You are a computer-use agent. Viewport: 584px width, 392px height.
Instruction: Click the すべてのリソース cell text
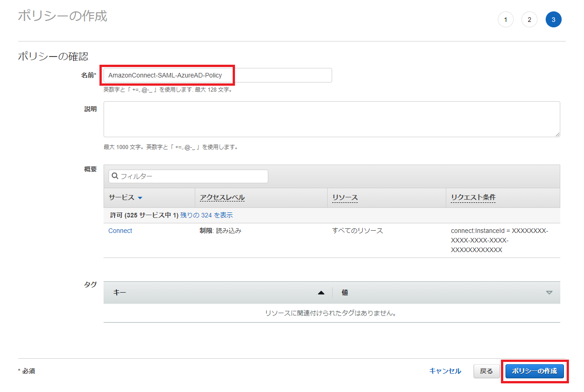[358, 231]
